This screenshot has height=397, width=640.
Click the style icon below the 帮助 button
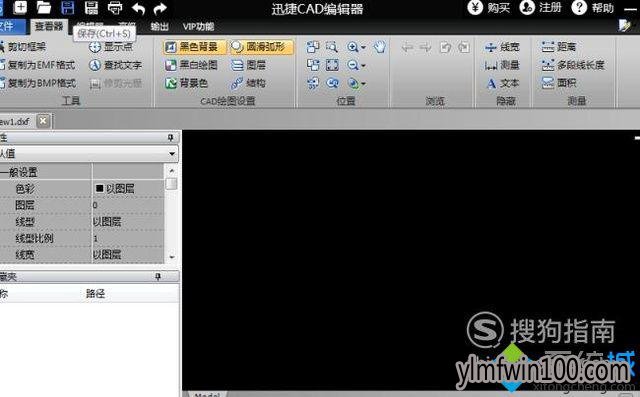tap(624, 26)
